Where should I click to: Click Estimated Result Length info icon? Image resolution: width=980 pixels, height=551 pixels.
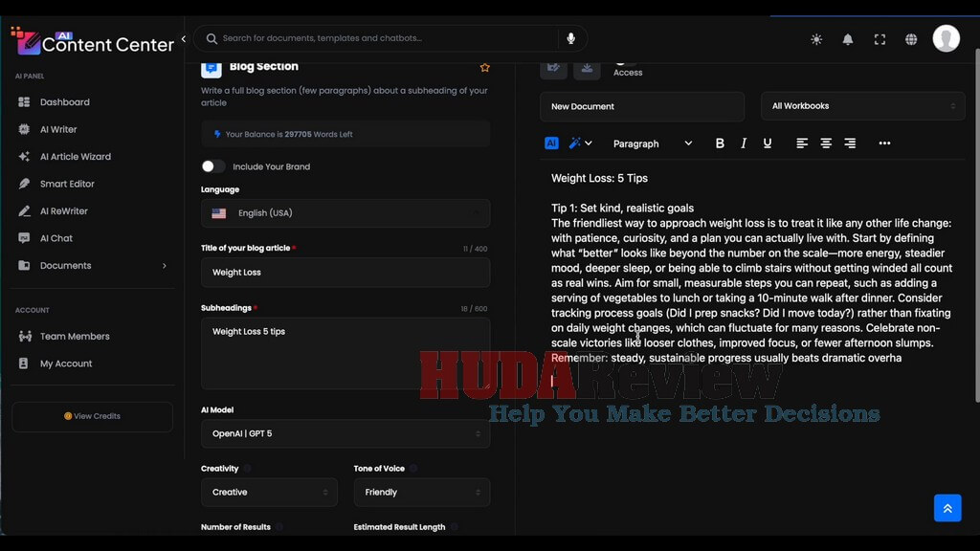click(x=455, y=527)
